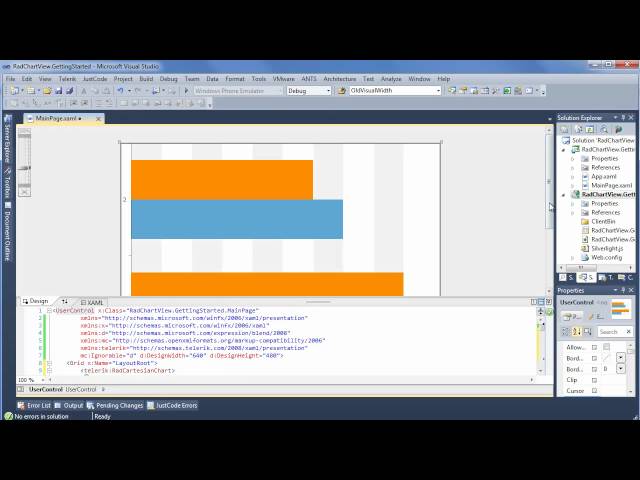This screenshot has width=640, height=480.
Task: Click the Allow property marker square
Action: (x=594, y=347)
